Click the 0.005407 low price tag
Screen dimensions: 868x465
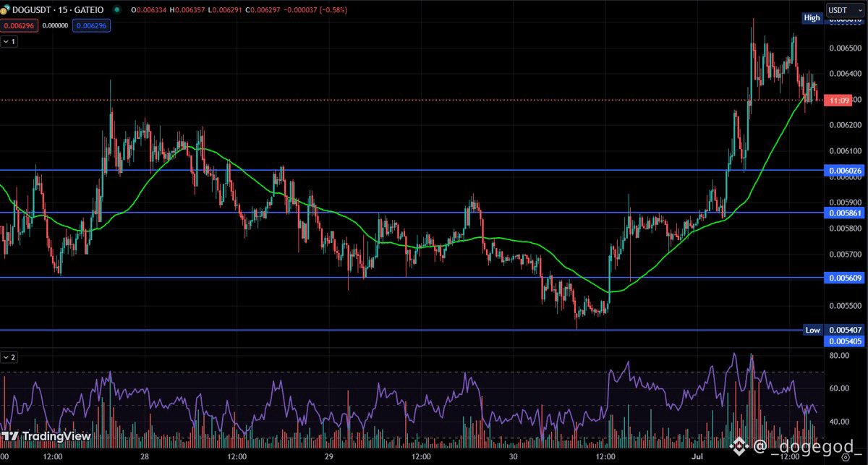tap(844, 330)
